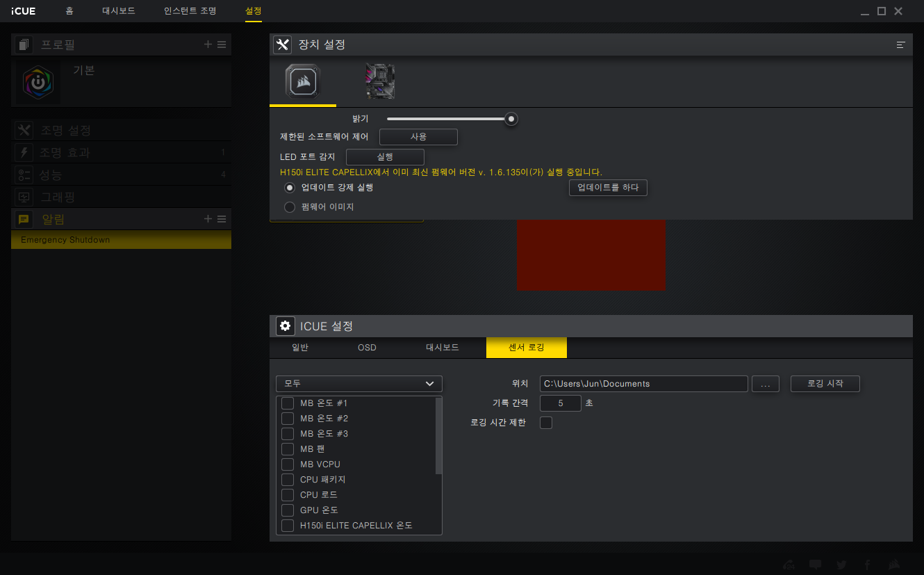Click the 기록 간격 seconds field
This screenshot has height=575, width=924.
pos(560,403)
